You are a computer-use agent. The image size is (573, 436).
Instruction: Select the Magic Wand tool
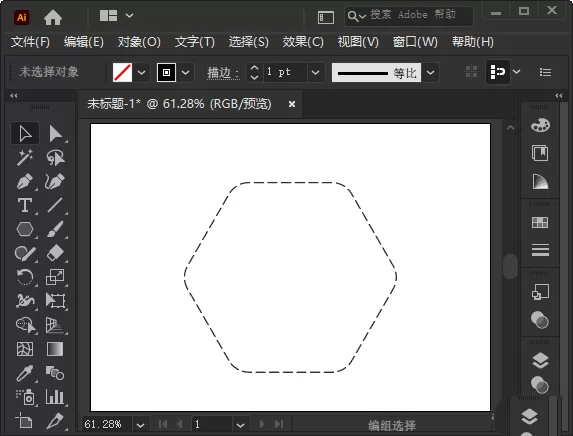(25, 157)
